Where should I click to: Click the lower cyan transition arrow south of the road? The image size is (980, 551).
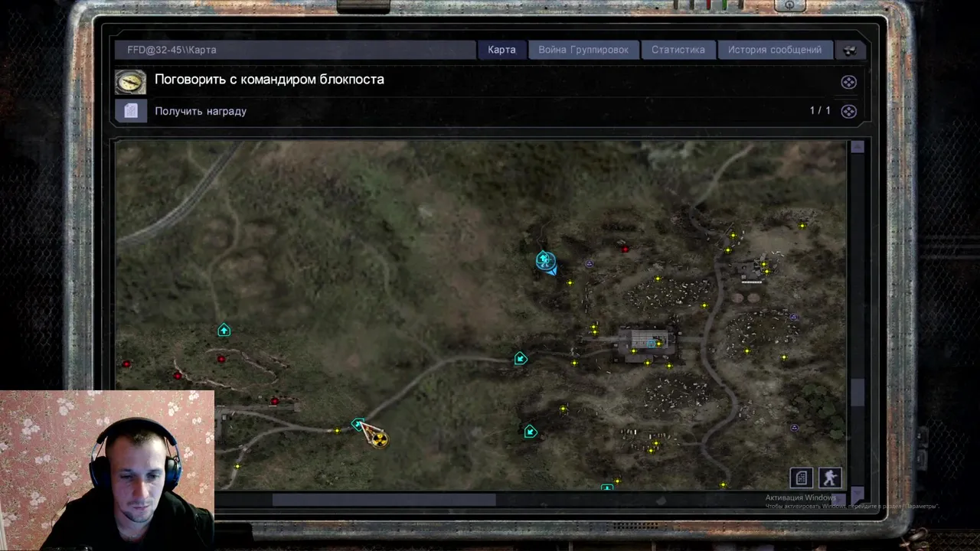pyautogui.click(x=531, y=432)
